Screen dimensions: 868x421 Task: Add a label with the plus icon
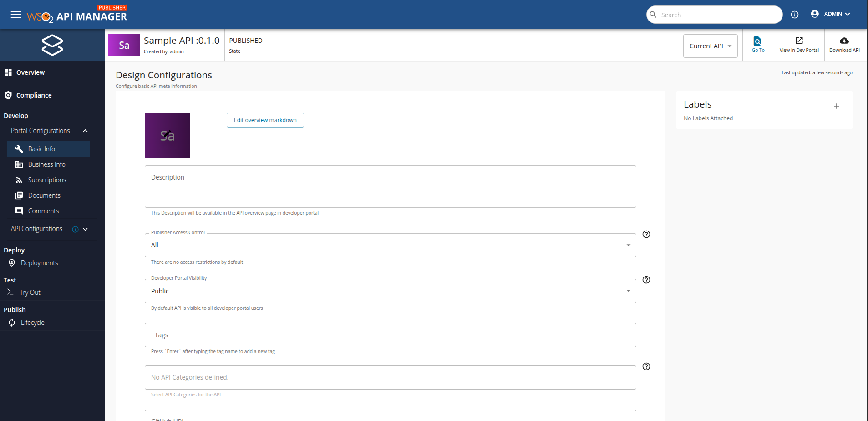click(837, 106)
